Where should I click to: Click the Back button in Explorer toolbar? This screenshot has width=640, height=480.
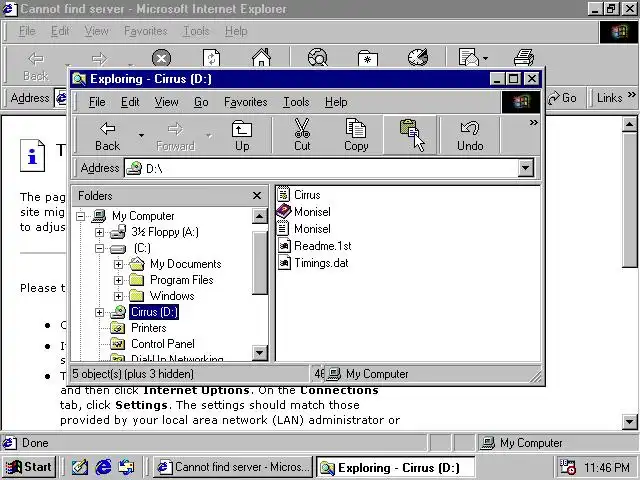point(107,136)
